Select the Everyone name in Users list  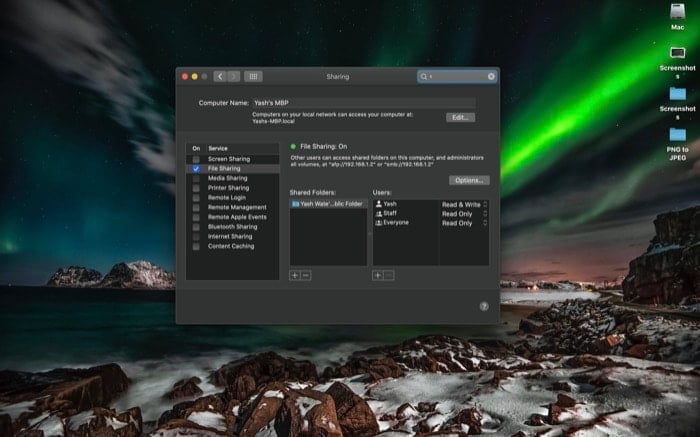(x=396, y=223)
